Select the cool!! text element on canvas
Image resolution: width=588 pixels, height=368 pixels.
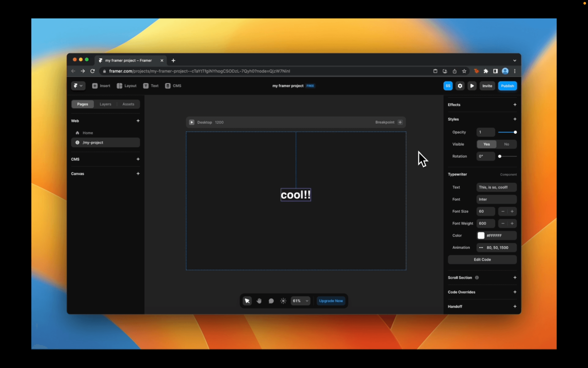point(296,195)
